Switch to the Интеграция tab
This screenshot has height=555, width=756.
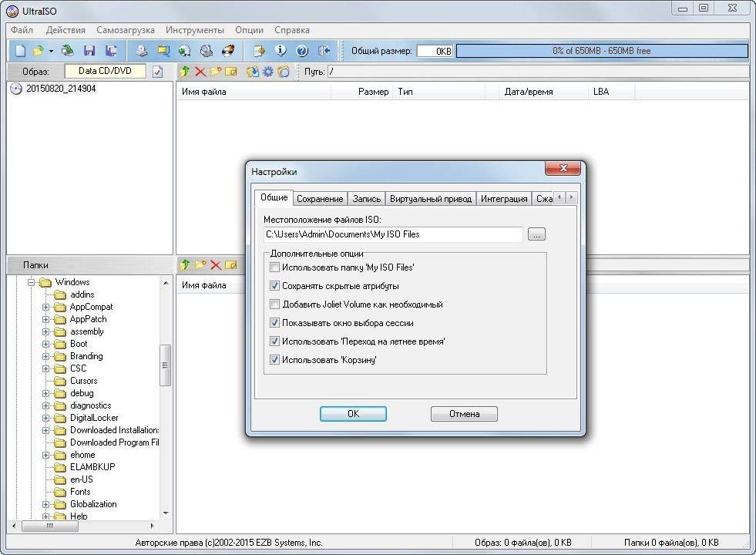(504, 199)
